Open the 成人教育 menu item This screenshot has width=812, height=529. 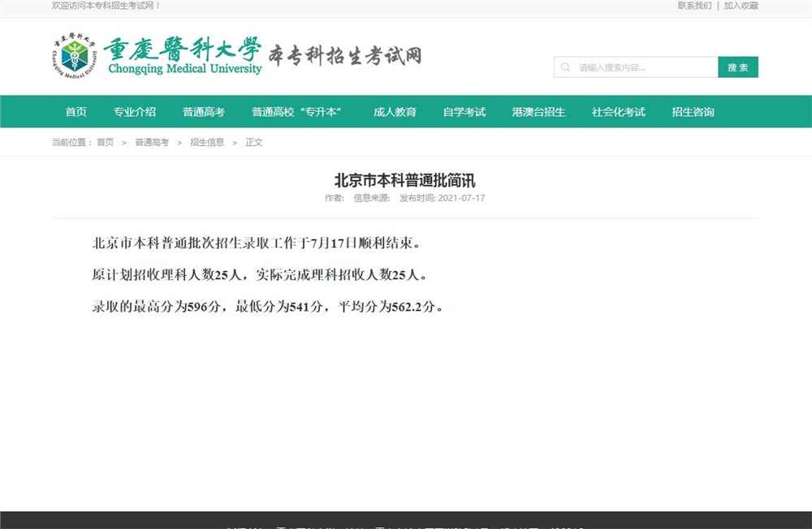tap(395, 112)
